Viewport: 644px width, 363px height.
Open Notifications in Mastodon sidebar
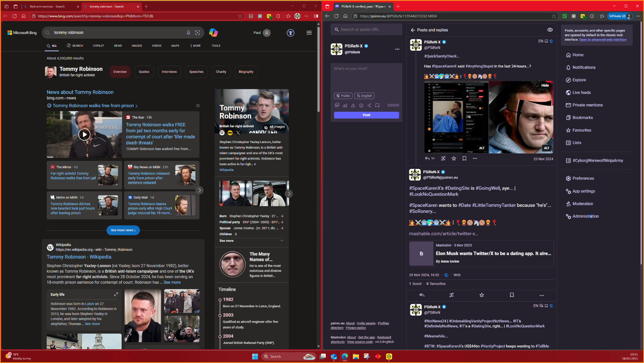pos(584,67)
